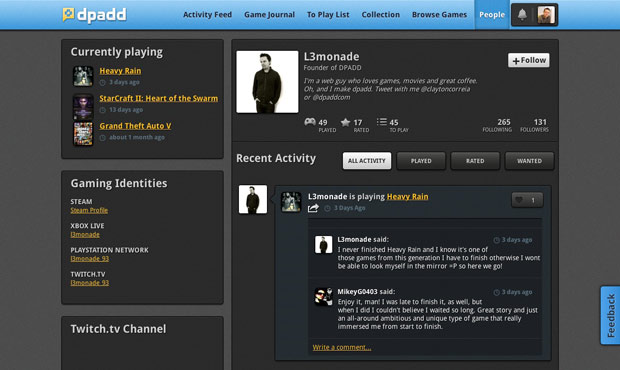
Task: Click clock icon on L3monade's comment timestamp
Action: pyautogui.click(x=497, y=240)
